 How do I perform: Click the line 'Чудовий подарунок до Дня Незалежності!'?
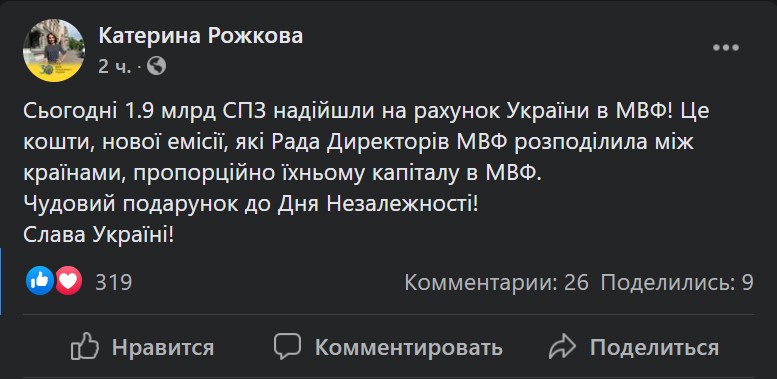(251, 204)
